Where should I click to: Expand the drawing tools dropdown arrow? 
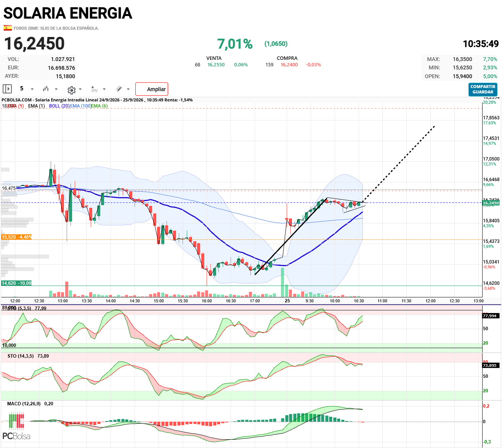[128, 89]
